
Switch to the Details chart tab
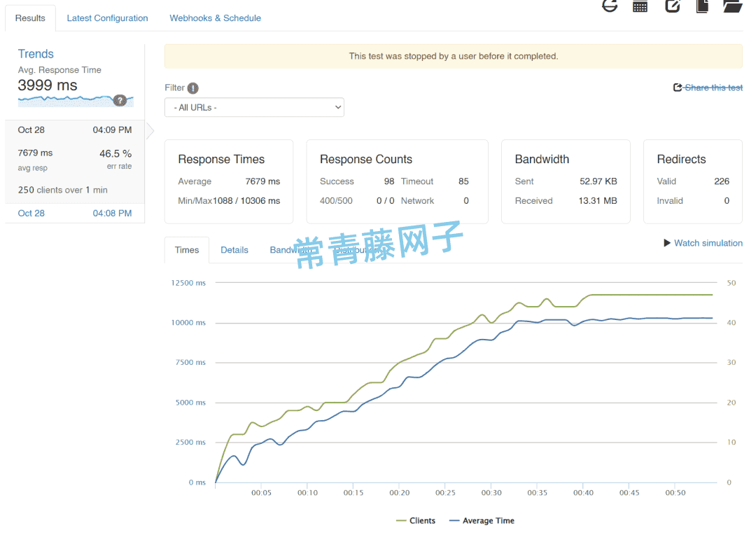pos(234,250)
